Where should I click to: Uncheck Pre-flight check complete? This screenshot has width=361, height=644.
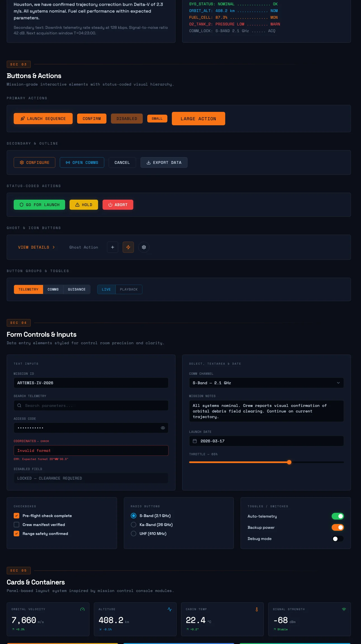[16, 516]
